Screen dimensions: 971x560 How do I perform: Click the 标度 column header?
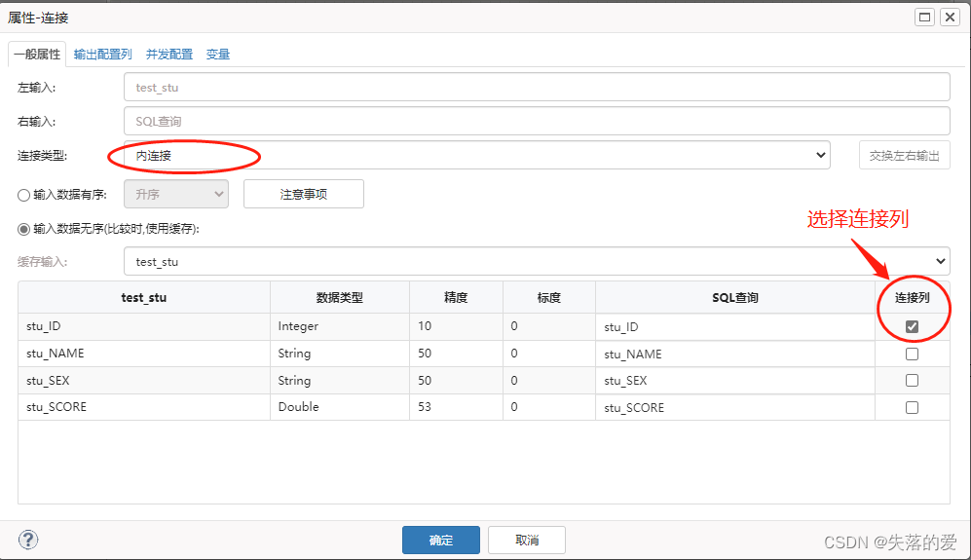pyautogui.click(x=549, y=297)
